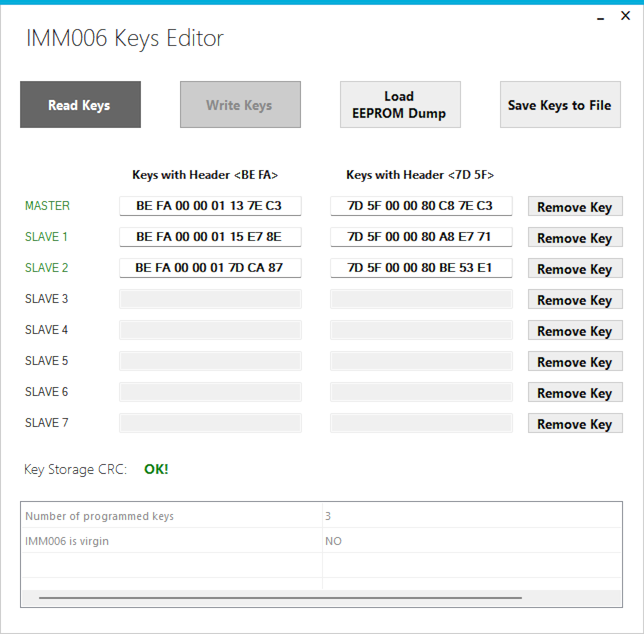Viewport: 644px width, 634px height.
Task: Click the Write Keys button
Action: [240, 104]
